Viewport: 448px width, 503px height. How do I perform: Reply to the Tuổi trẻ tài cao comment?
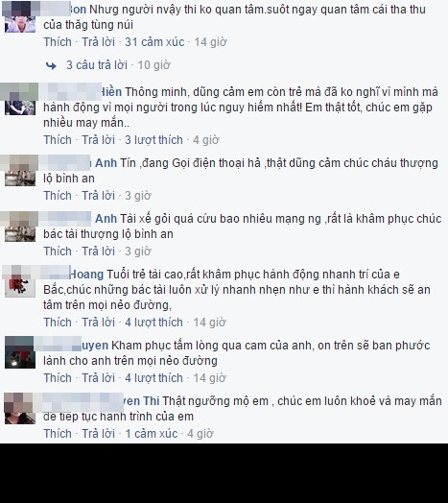click(98, 323)
